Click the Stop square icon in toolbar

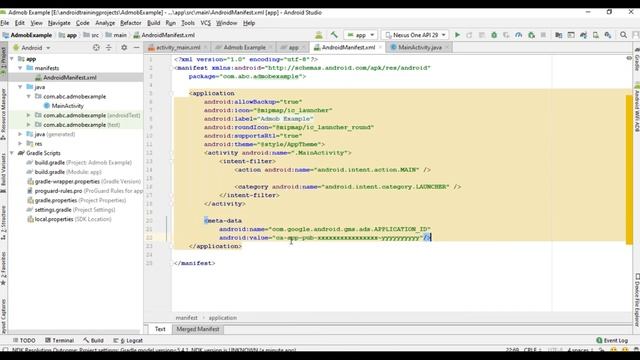(x=543, y=35)
